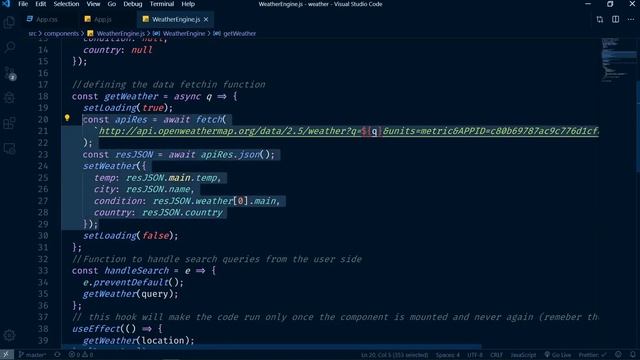Open the Help menu

(x=188, y=4)
